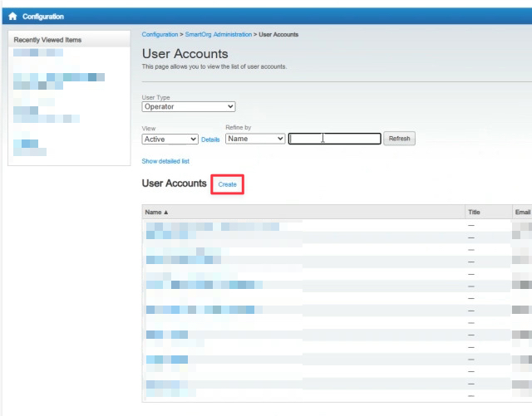
Task: Open the last item under Recently Viewed Items
Action: pyautogui.click(x=30, y=148)
